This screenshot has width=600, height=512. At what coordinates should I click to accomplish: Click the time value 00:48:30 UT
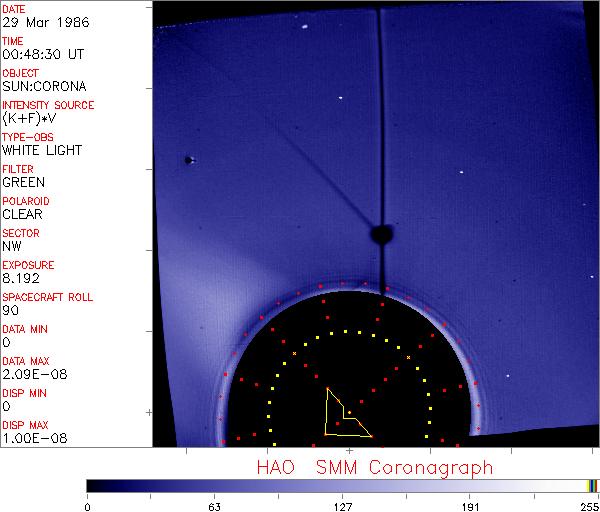(x=41, y=54)
